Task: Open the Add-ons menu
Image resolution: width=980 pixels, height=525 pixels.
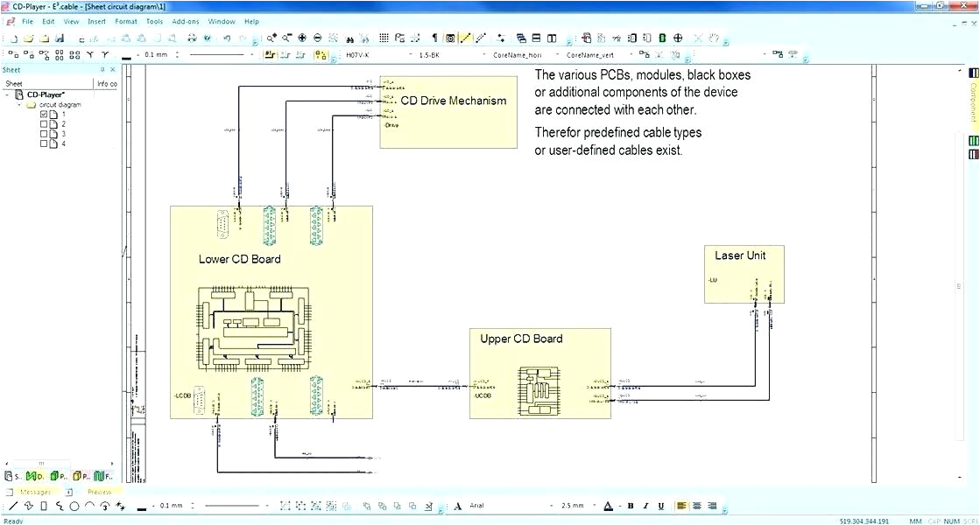Action: (x=185, y=21)
